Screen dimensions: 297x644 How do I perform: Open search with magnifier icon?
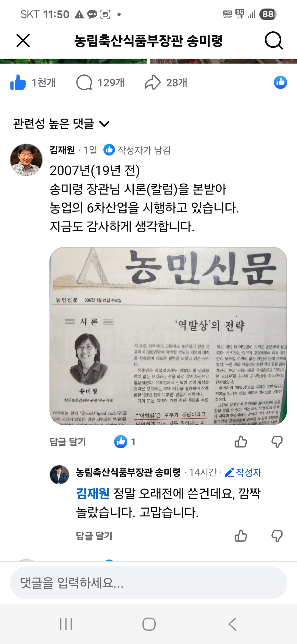pos(274,41)
